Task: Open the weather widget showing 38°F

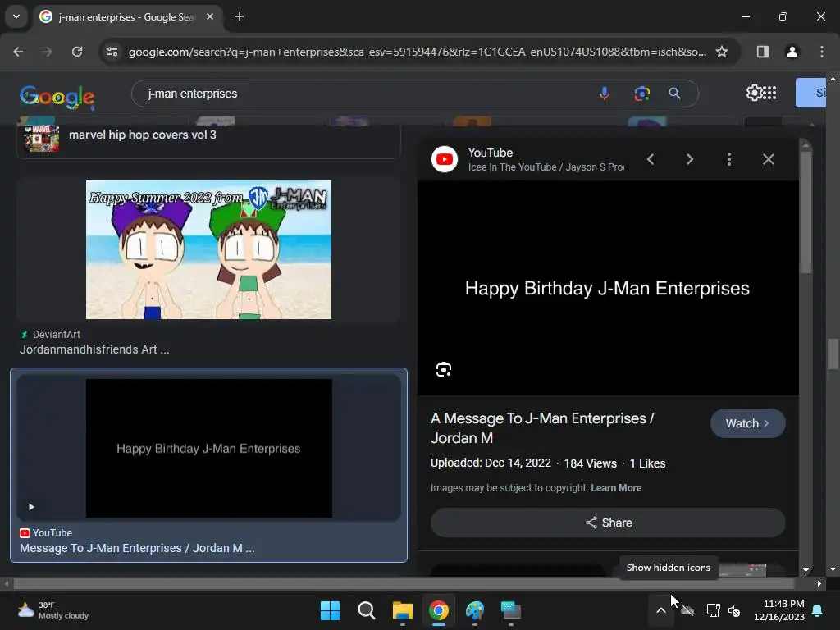Action: point(53,610)
